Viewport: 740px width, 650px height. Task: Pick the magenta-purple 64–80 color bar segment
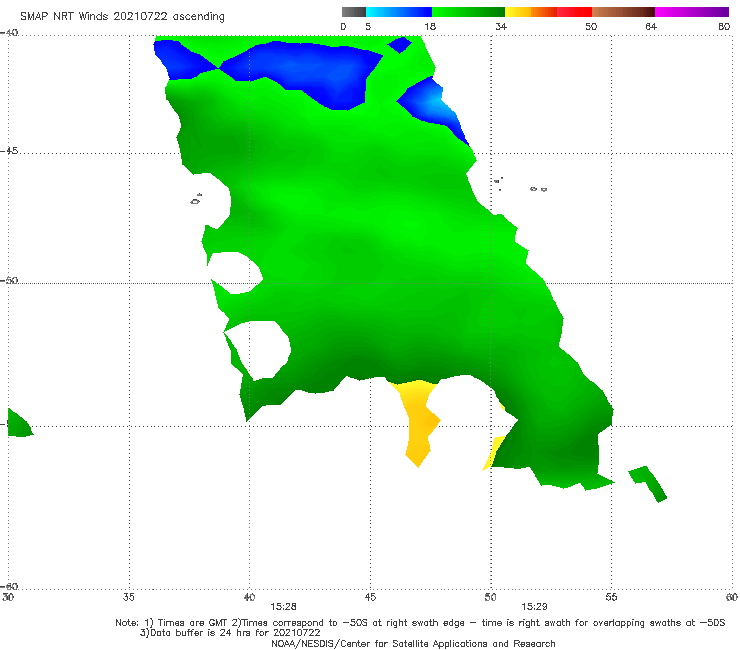[x=692, y=12]
